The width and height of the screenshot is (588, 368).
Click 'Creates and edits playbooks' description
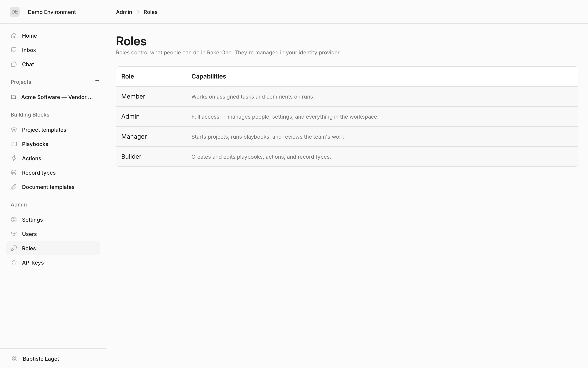click(x=261, y=157)
